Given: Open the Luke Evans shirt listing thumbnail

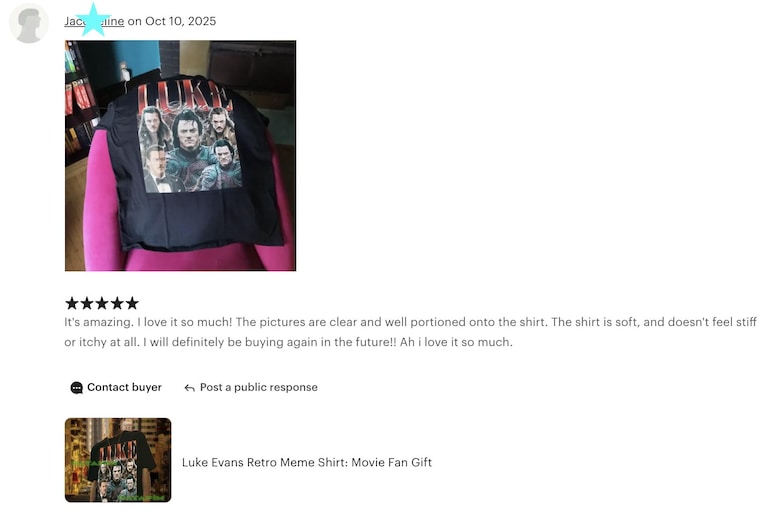Looking at the screenshot, I should (x=118, y=460).
